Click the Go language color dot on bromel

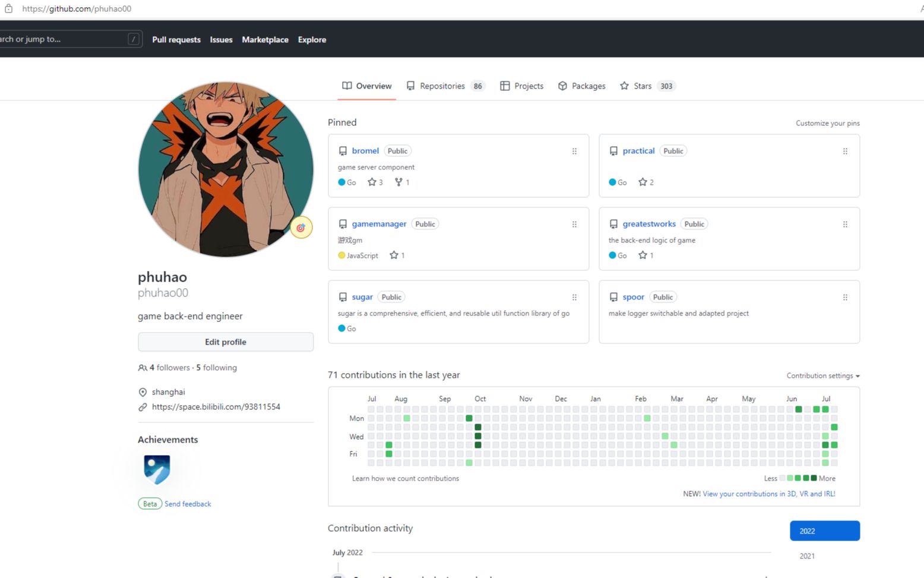[341, 182]
